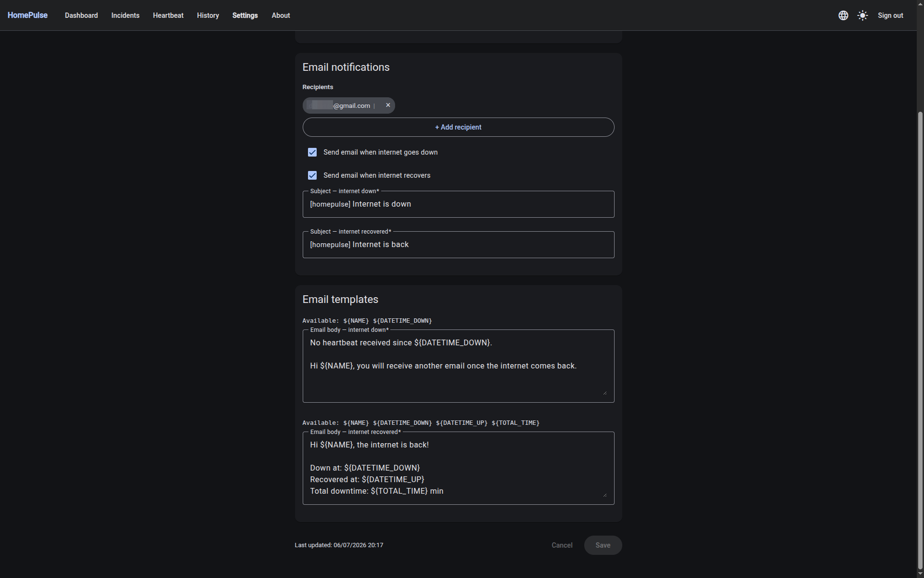Focus the internet down email body textarea
Screen dimensions: 924x578
pyautogui.click(x=458, y=366)
